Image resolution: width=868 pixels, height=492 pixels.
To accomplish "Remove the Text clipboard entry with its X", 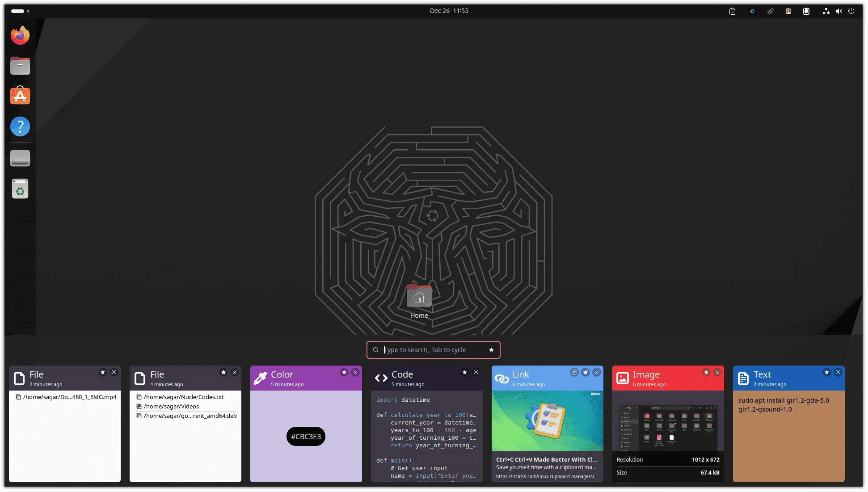I will click(839, 372).
